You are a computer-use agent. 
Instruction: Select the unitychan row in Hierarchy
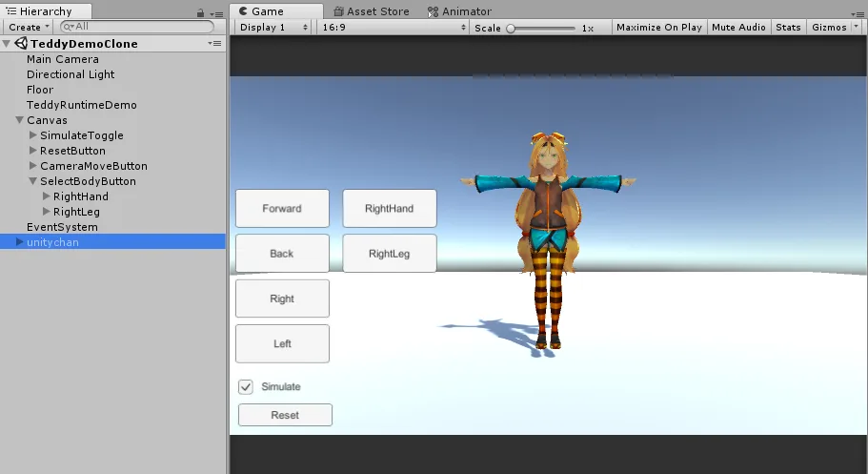pyautogui.click(x=113, y=241)
